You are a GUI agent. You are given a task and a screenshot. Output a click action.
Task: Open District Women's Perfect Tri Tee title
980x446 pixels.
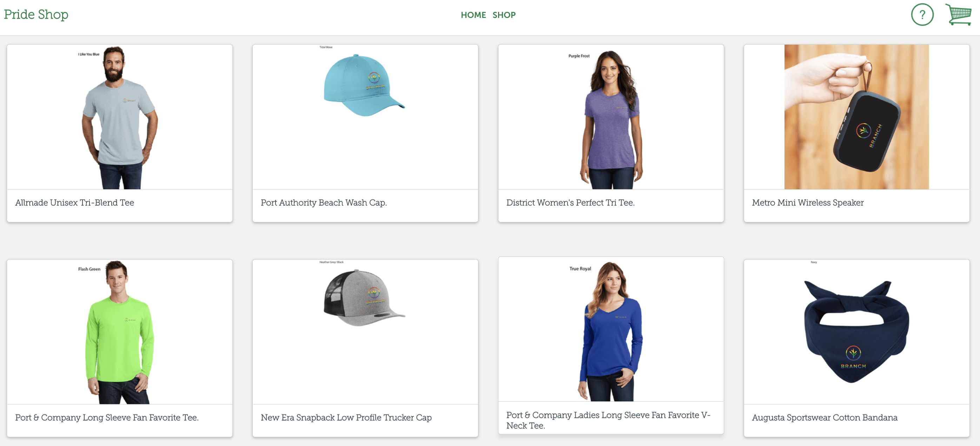(570, 203)
